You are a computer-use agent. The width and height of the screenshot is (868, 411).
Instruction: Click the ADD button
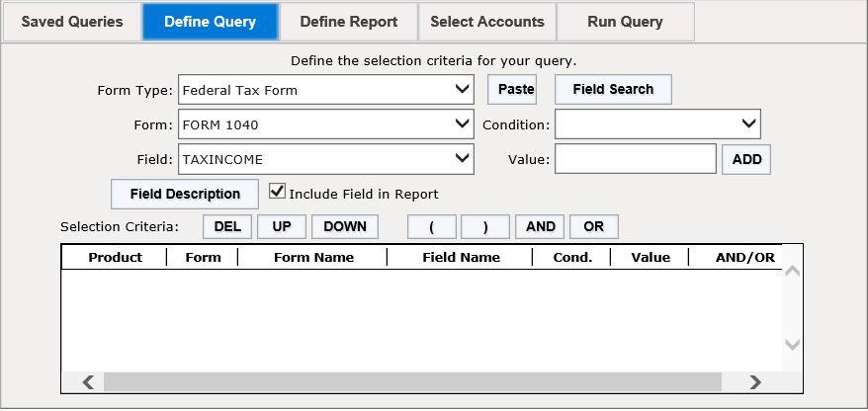746,159
